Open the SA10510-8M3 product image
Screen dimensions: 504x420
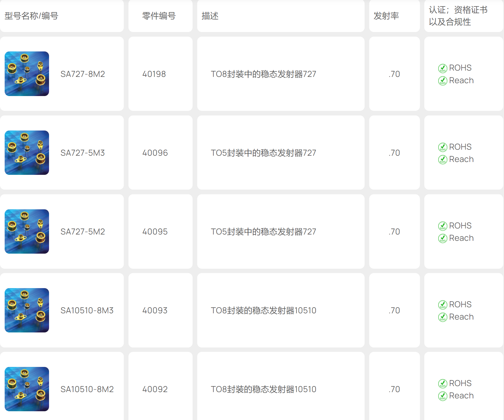click(27, 310)
